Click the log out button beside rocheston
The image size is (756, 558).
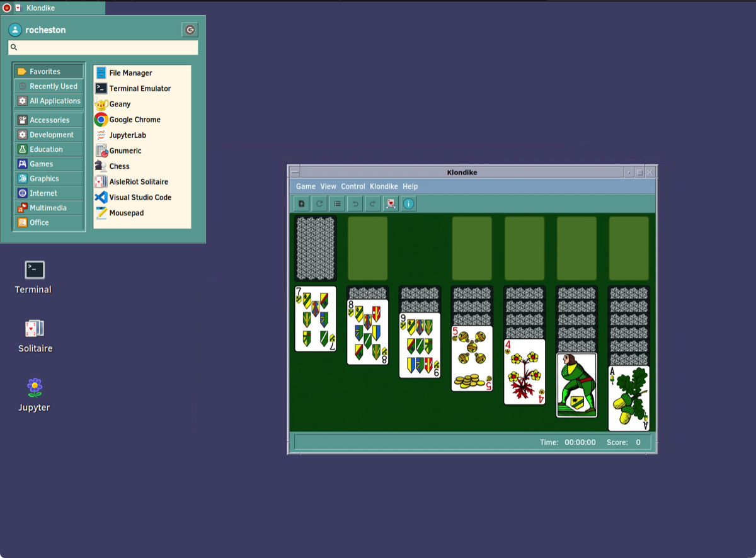coord(190,30)
